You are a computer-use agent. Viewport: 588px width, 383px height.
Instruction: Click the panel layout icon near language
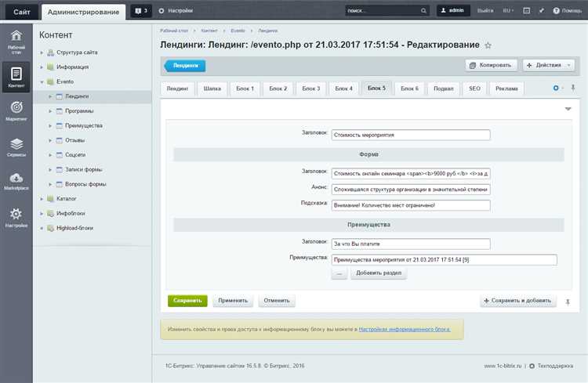click(527, 11)
